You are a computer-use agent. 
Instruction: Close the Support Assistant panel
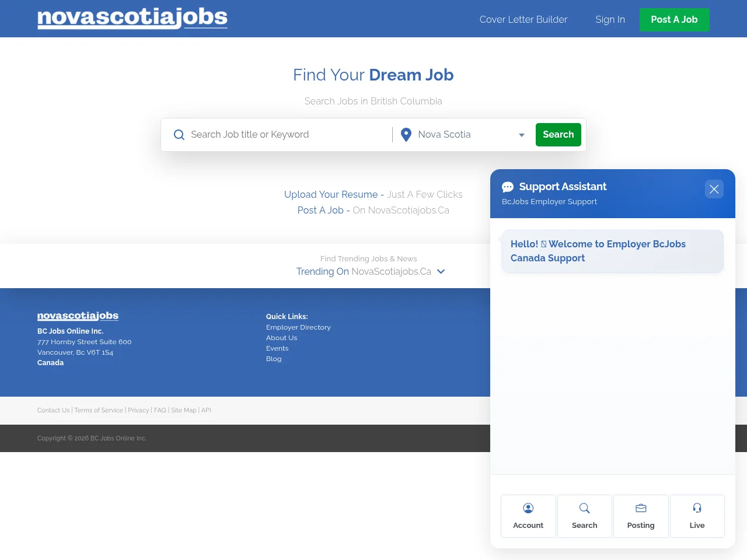click(714, 189)
